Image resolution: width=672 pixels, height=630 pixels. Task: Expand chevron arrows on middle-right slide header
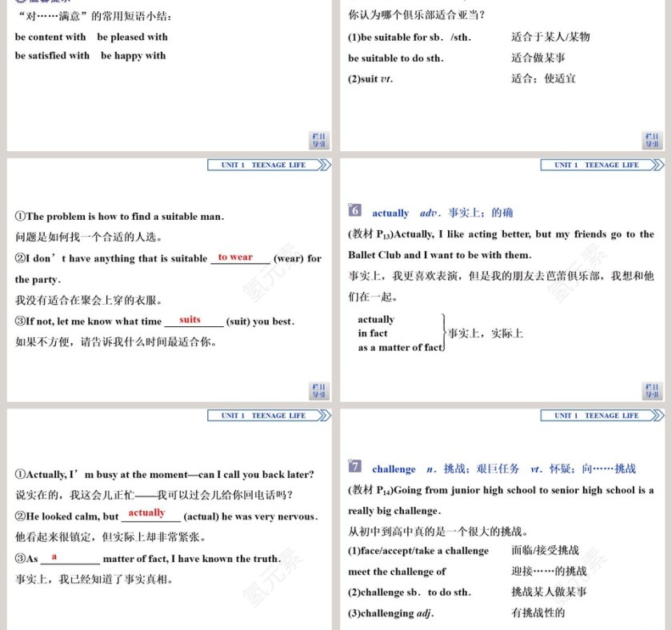tap(656, 165)
